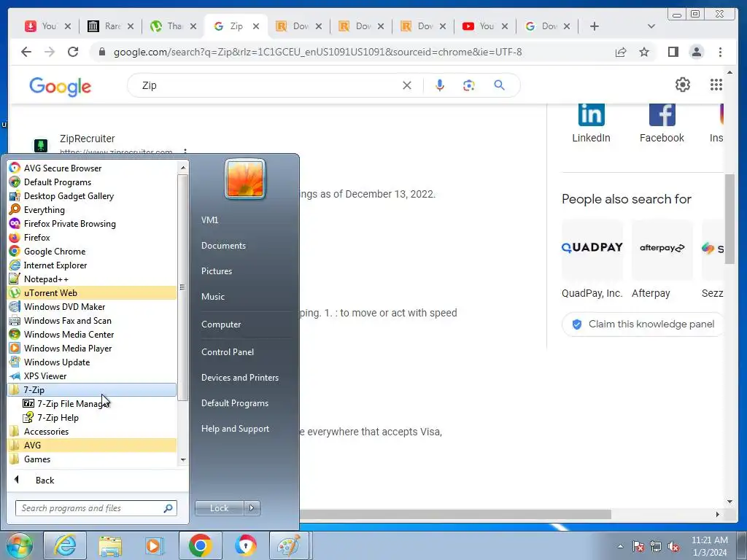Launch 7-Zip File Manager
This screenshot has width=747, height=560.
click(99, 403)
